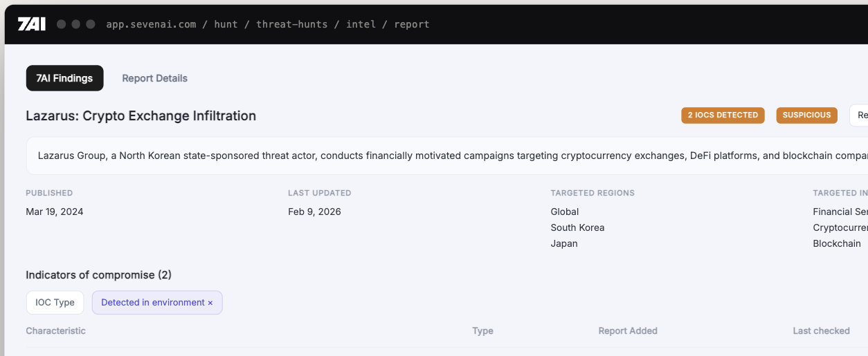Click the report breadcrumb segment
The height and width of the screenshot is (356, 868).
(x=412, y=24)
